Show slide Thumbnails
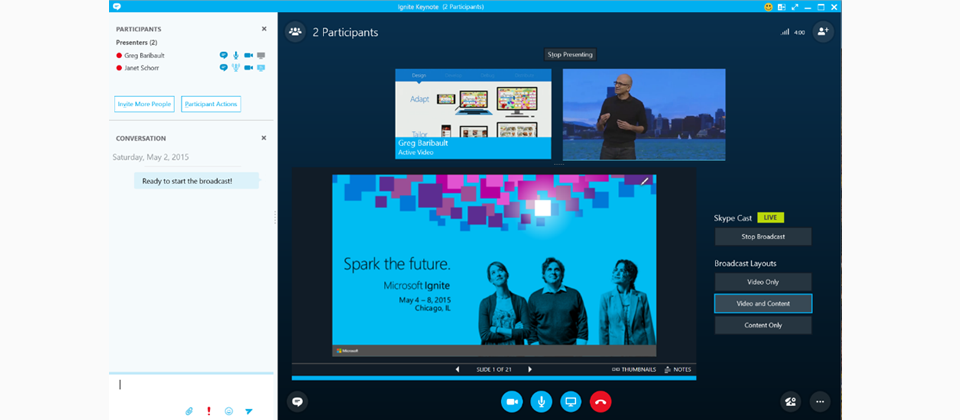This screenshot has height=420, width=960. [634, 369]
